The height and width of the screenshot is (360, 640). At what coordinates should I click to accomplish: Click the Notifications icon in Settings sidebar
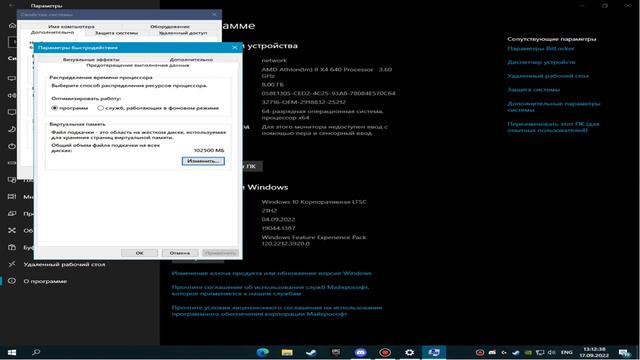click(x=12, y=112)
